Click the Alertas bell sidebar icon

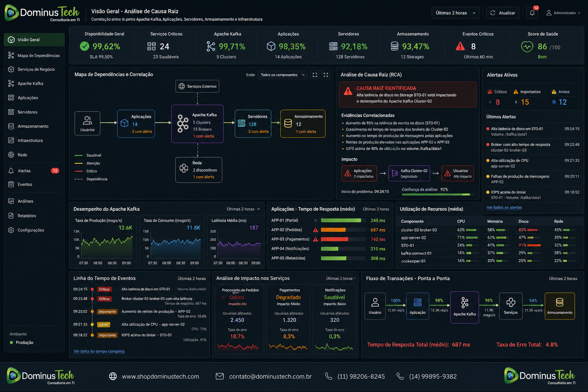tap(11, 171)
